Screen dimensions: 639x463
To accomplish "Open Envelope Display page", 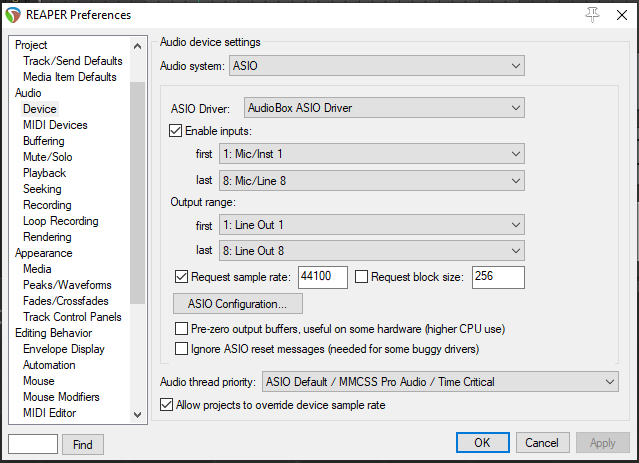I will pyautogui.click(x=64, y=349).
